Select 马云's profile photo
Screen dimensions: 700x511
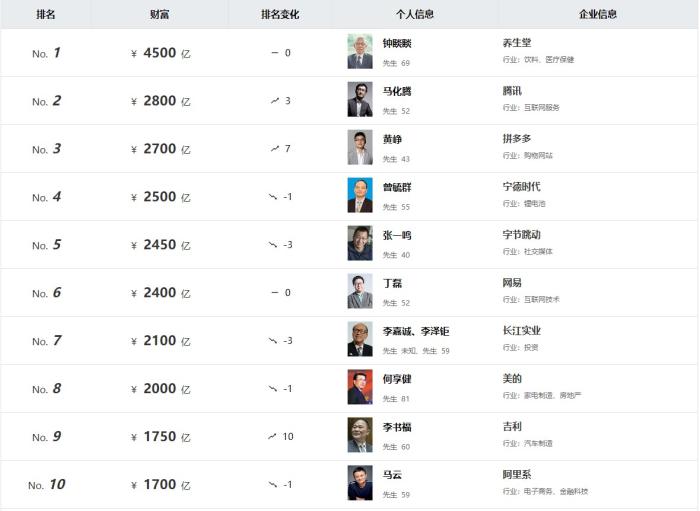click(x=359, y=484)
